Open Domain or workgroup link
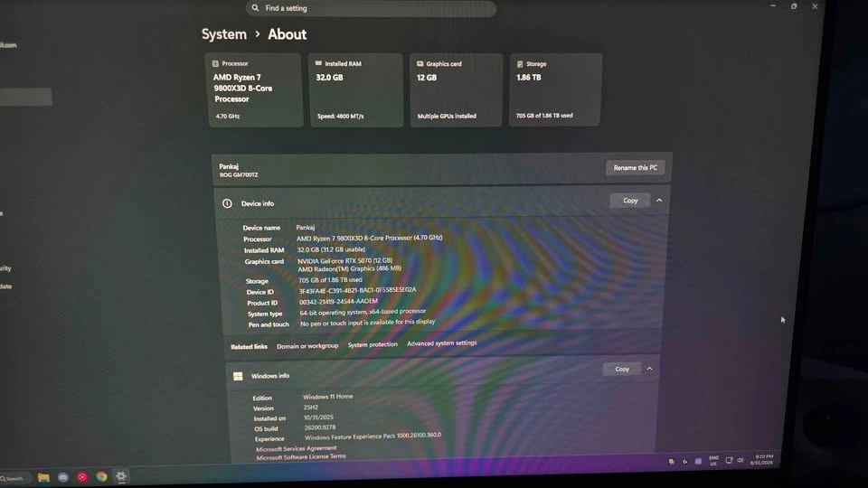Viewport: 868px width, 488px height. point(307,346)
